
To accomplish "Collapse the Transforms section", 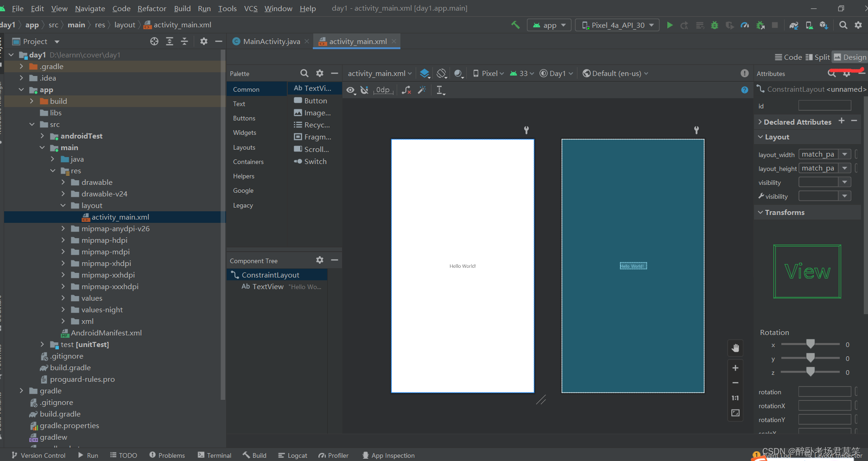I will pos(760,212).
